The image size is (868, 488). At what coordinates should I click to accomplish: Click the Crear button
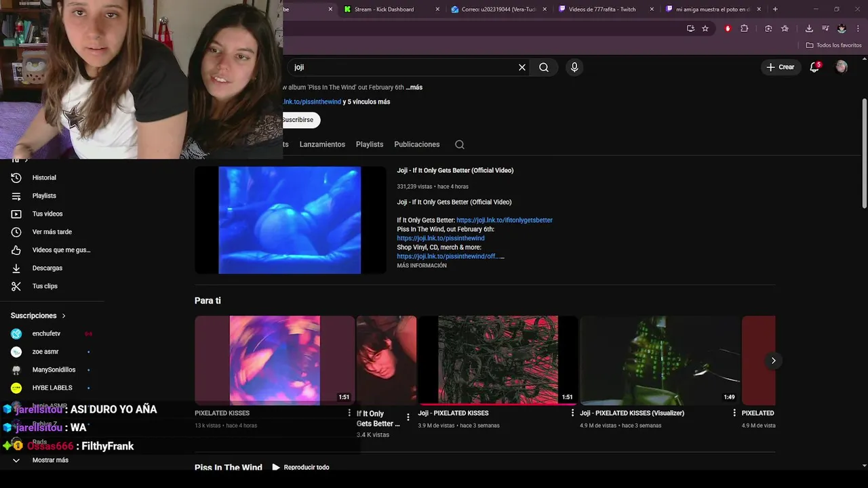(x=780, y=67)
